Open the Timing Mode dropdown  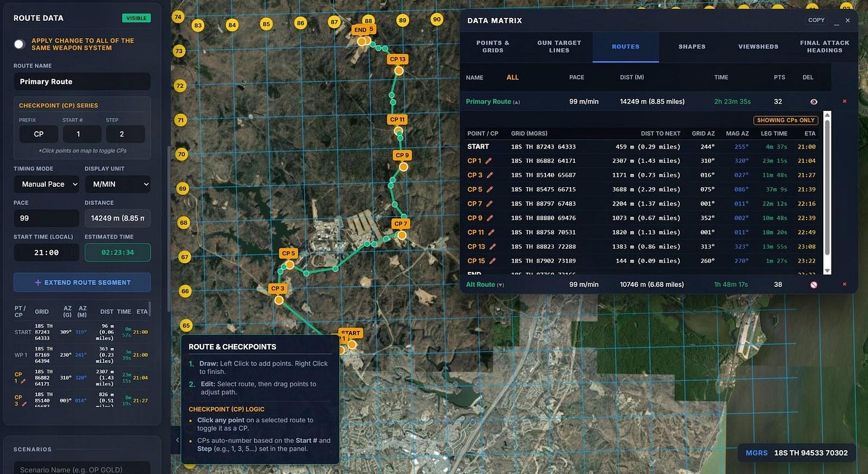46,184
